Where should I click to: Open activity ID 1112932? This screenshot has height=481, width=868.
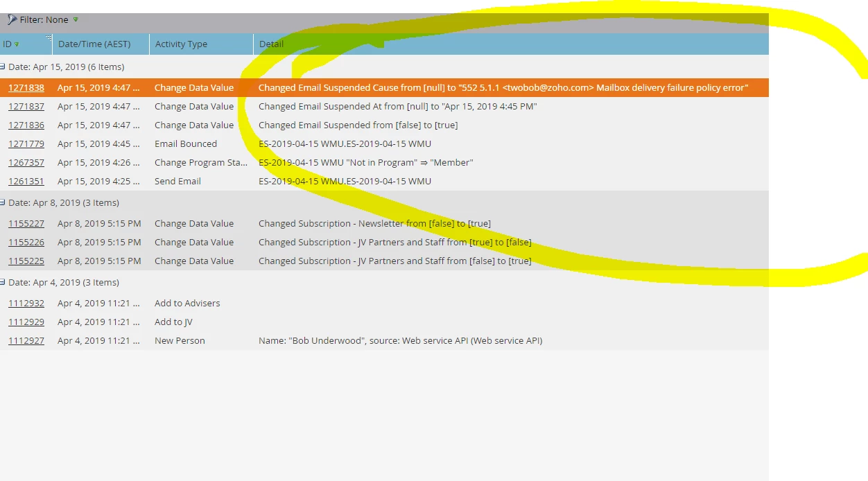[x=26, y=304]
